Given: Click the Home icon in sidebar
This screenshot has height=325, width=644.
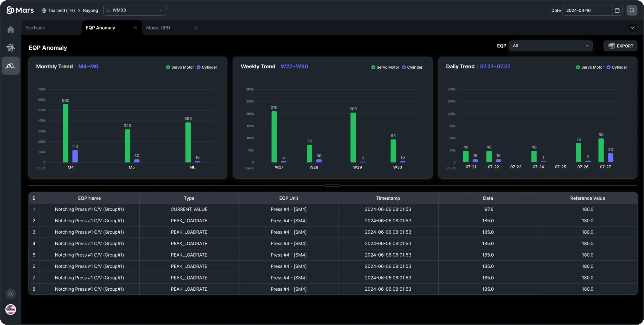Looking at the screenshot, I should tap(10, 30).
